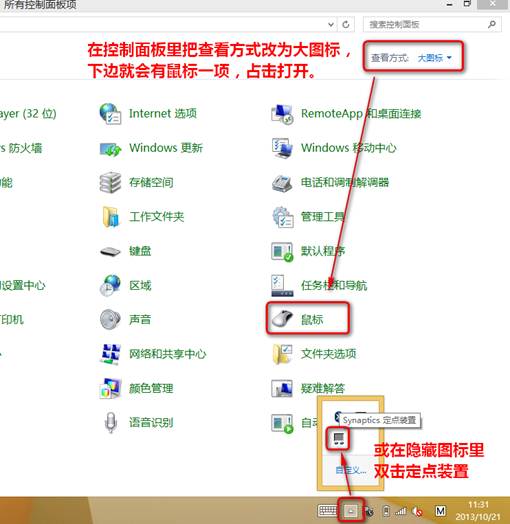Screen dimensions: 510x524
Task: Open the 文件夹选项 link
Action: pyautogui.click(x=329, y=354)
